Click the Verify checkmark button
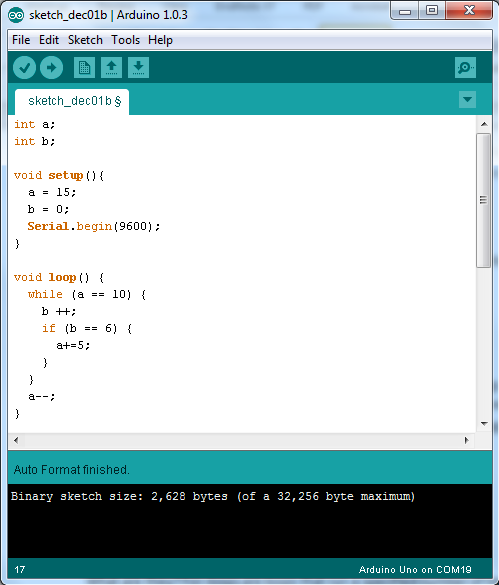 [24, 68]
